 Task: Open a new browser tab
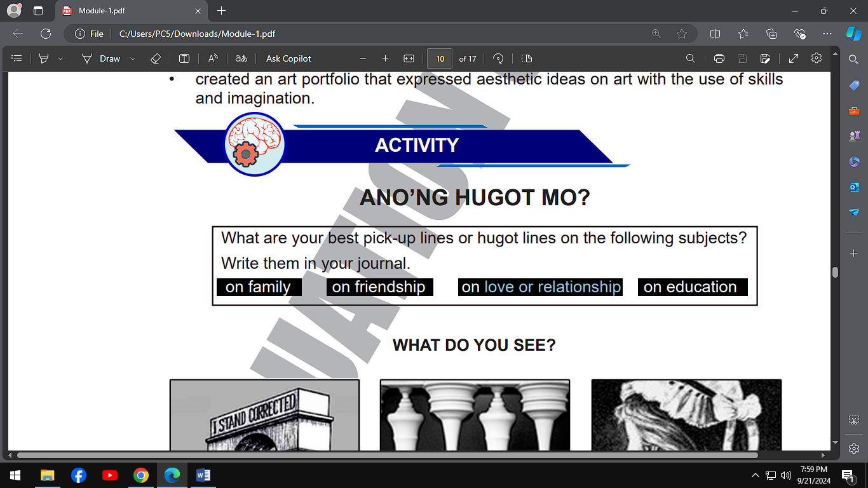(221, 11)
